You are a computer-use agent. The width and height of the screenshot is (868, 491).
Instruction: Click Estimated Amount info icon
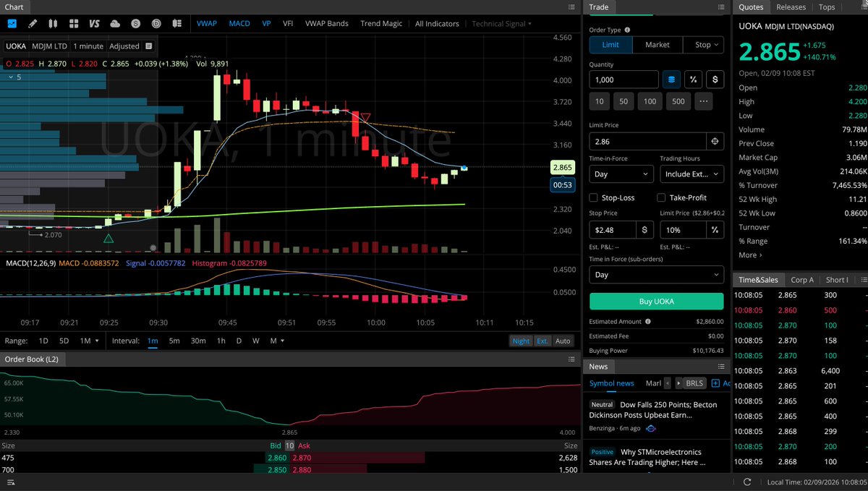tap(647, 322)
